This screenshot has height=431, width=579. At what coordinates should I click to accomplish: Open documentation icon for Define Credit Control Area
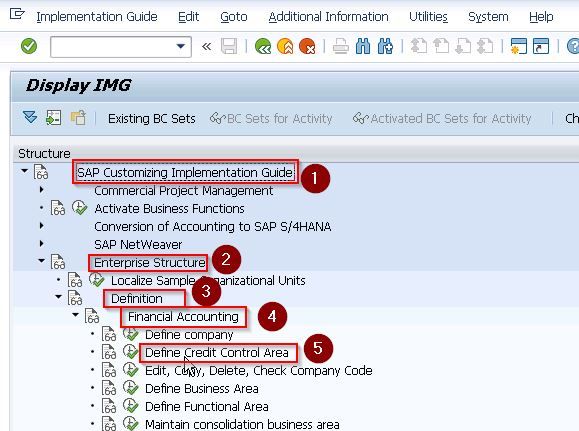click(x=109, y=352)
